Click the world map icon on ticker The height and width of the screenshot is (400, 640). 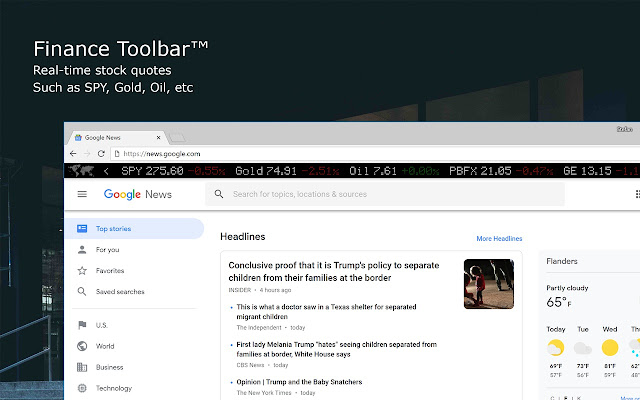click(79, 171)
